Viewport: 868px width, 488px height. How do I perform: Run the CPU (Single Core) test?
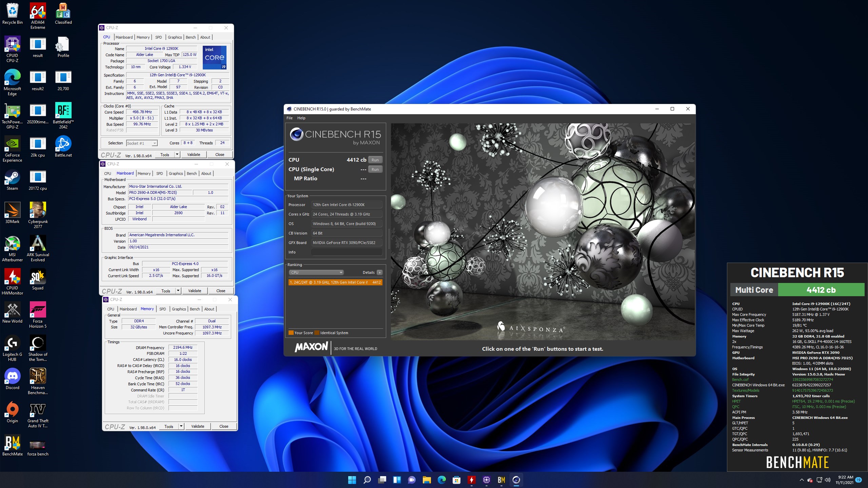(x=375, y=169)
